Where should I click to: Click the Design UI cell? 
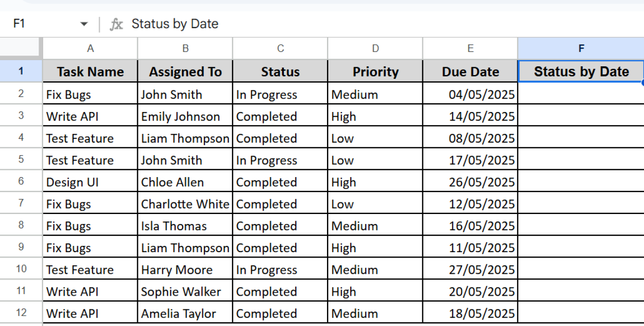pyautogui.click(x=90, y=182)
